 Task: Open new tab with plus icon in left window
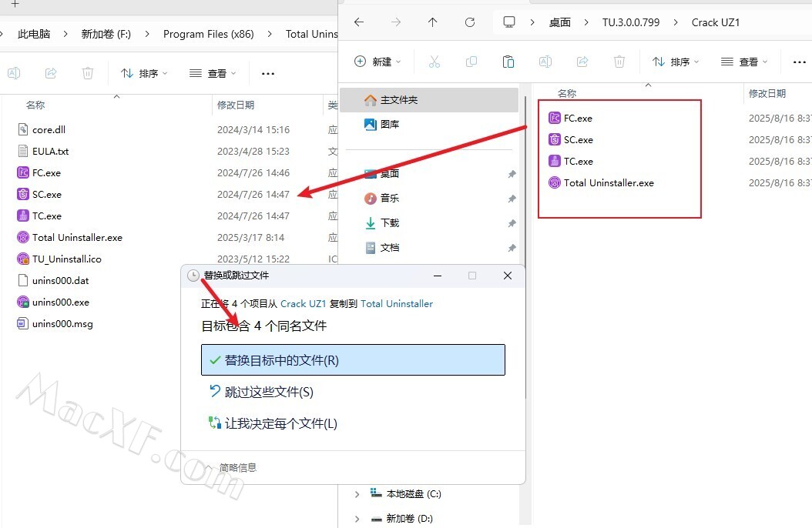coord(15,4)
